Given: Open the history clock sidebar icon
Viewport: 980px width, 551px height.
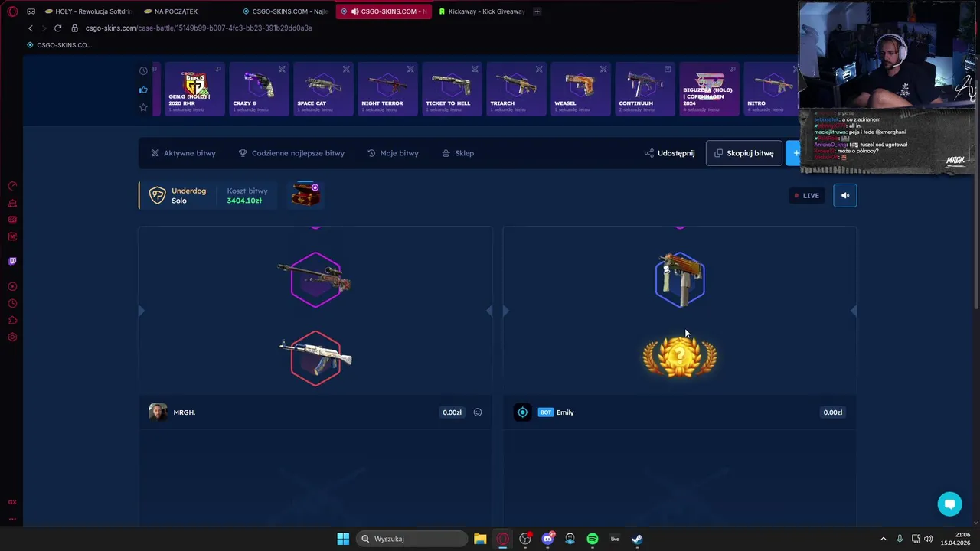Looking at the screenshot, I should (x=12, y=304).
